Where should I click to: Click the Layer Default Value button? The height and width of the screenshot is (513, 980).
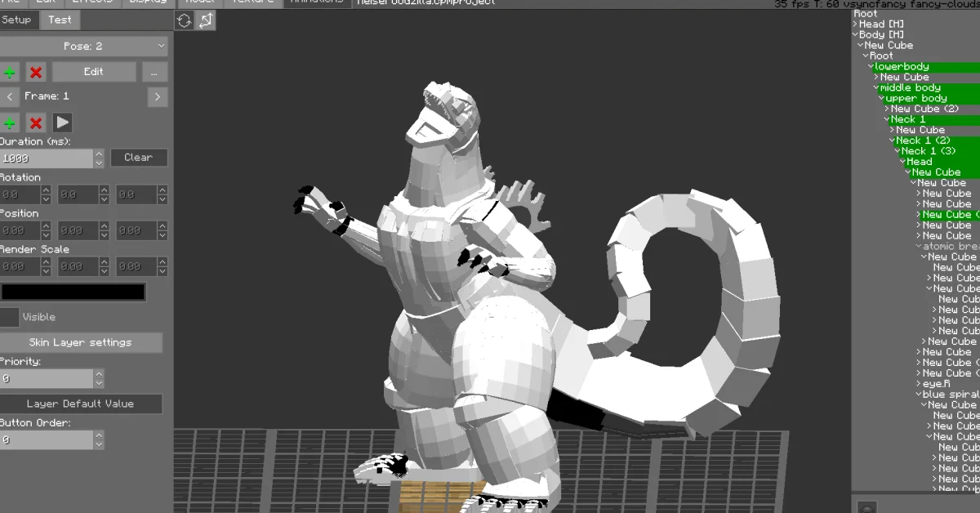point(81,404)
